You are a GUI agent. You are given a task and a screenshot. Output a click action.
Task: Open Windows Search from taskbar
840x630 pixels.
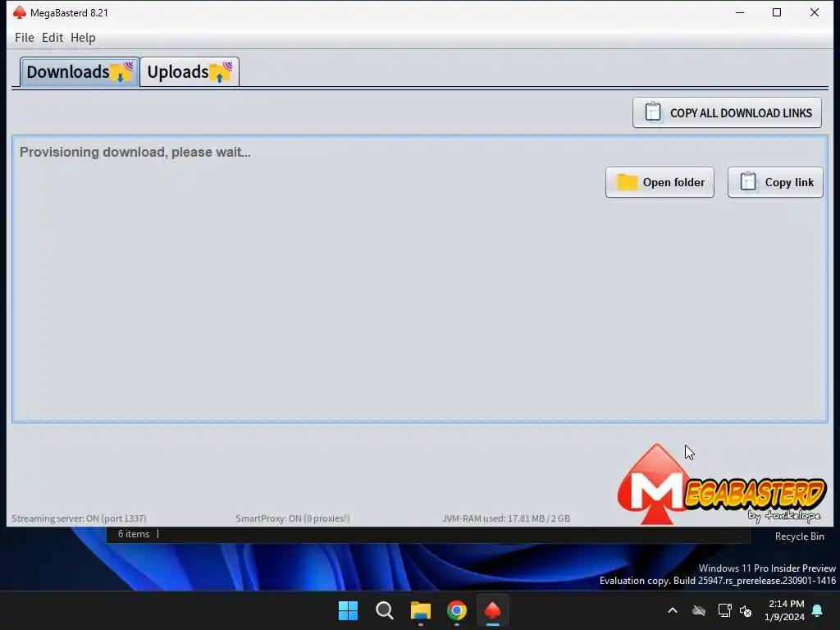coord(385,610)
